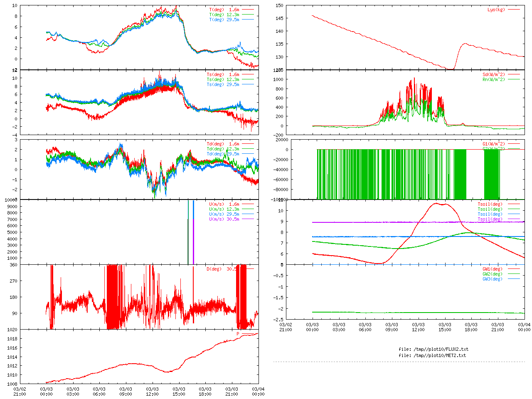Click the P pressure legend label
The width and height of the screenshot is (532, 399).
(x=238, y=334)
